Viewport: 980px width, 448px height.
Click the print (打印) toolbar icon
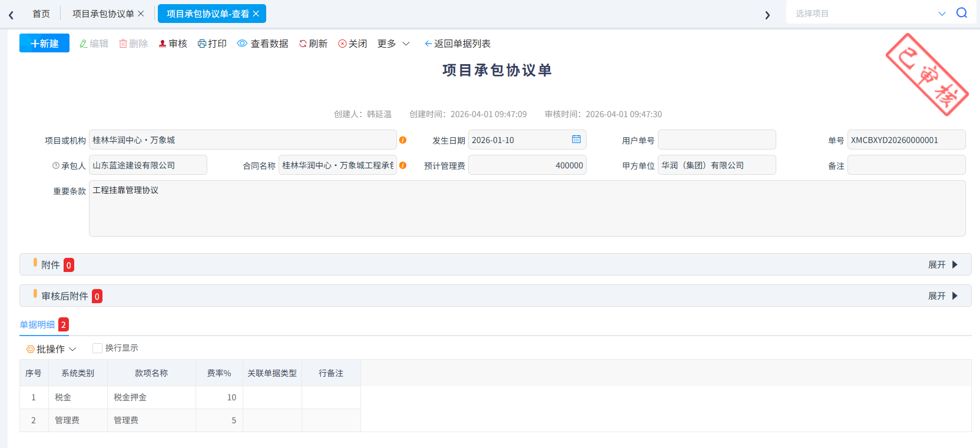tap(202, 44)
